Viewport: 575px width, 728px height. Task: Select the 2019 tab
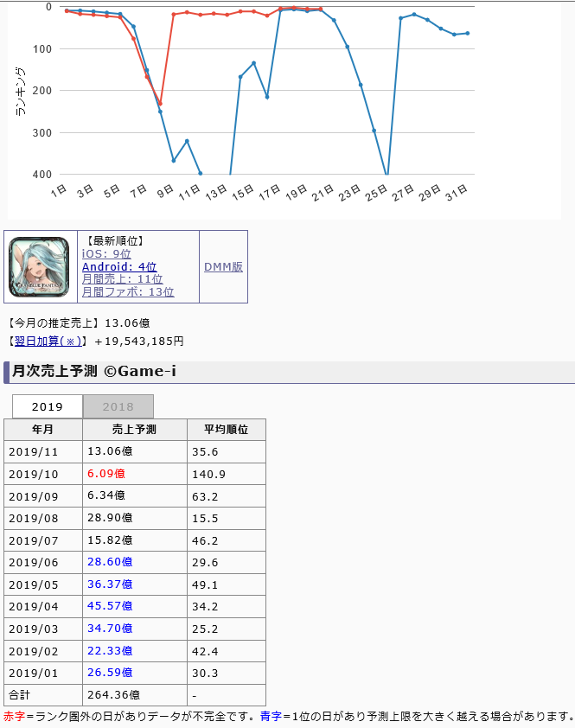48,407
